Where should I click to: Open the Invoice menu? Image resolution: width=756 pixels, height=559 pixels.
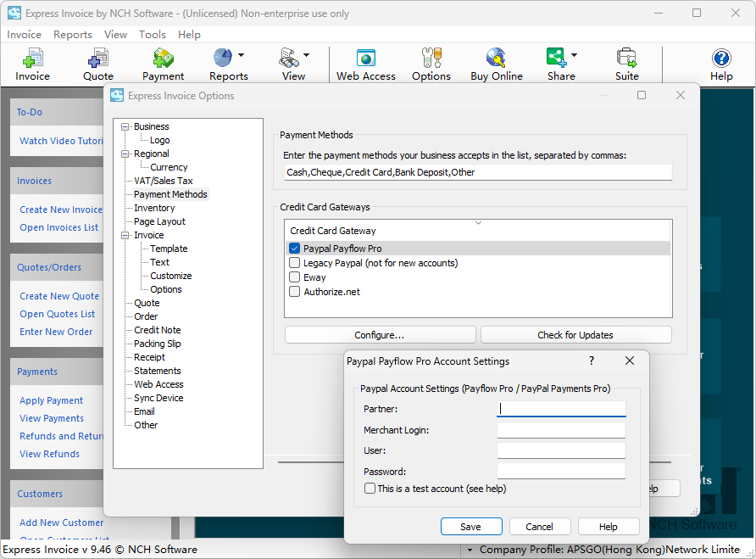tap(24, 35)
